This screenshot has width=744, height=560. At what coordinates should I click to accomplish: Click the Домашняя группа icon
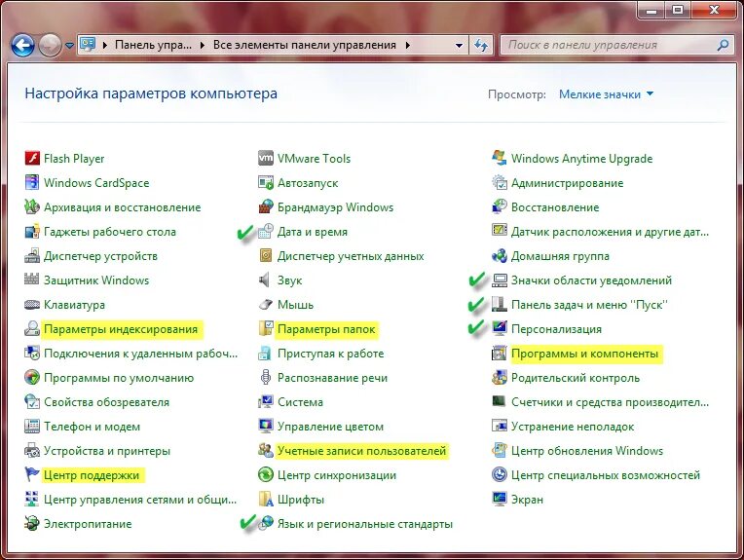click(500, 255)
